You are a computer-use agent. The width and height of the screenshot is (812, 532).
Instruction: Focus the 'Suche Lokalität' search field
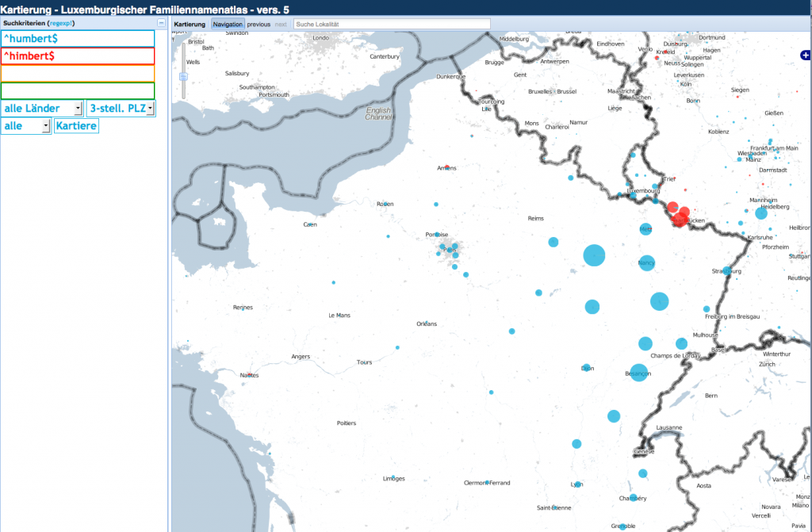(392, 25)
